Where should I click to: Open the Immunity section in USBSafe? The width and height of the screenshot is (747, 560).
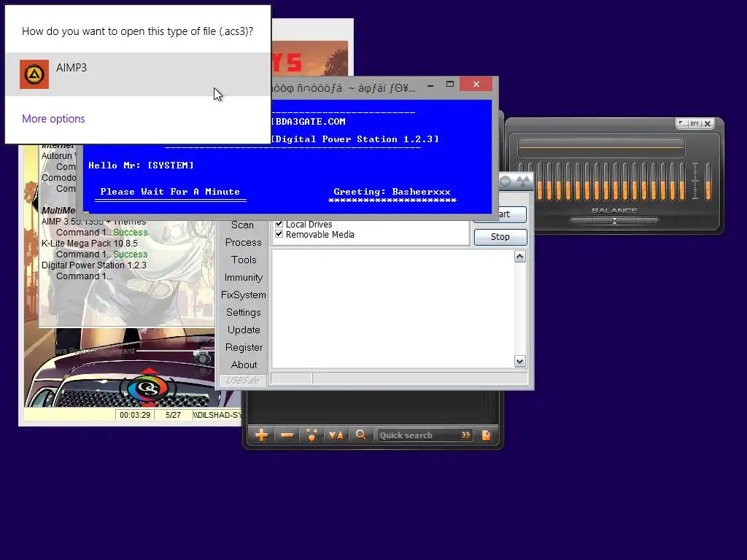(x=244, y=277)
